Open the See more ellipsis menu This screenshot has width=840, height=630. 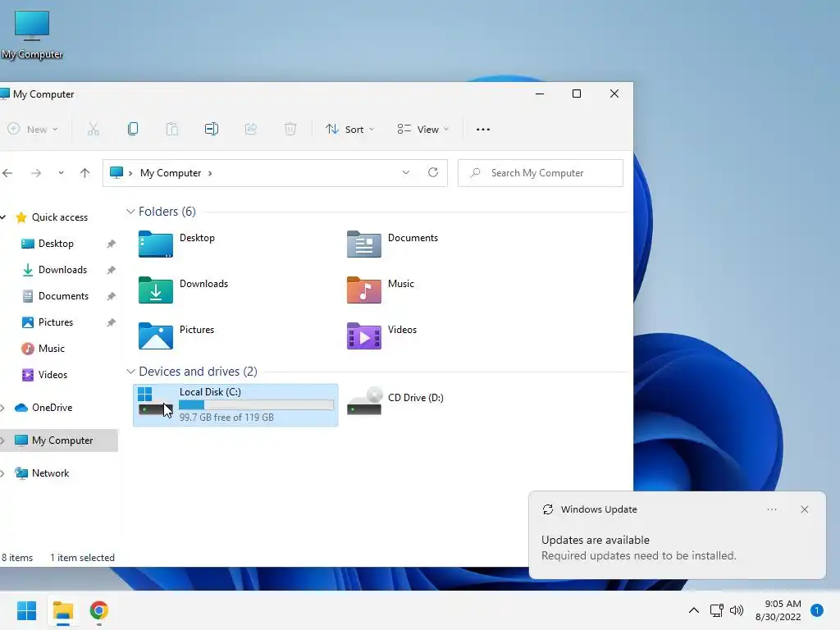tap(483, 129)
